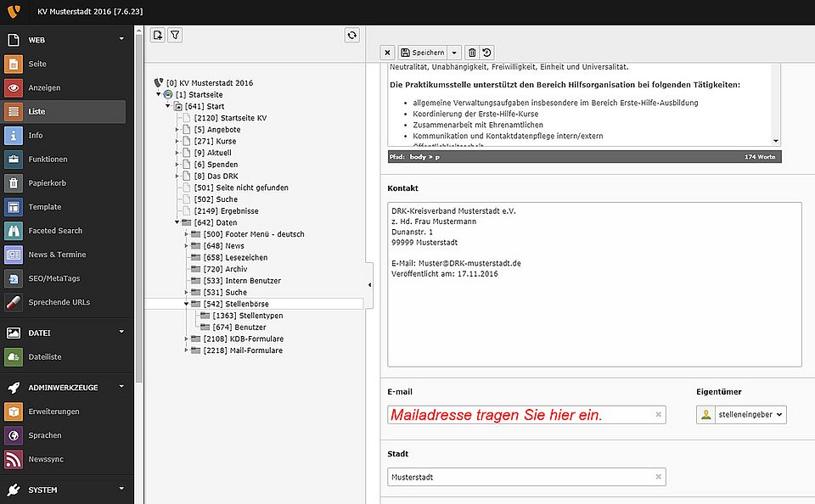Open the Seite module in sidebar
This screenshot has width=815, height=504.
click(37, 64)
